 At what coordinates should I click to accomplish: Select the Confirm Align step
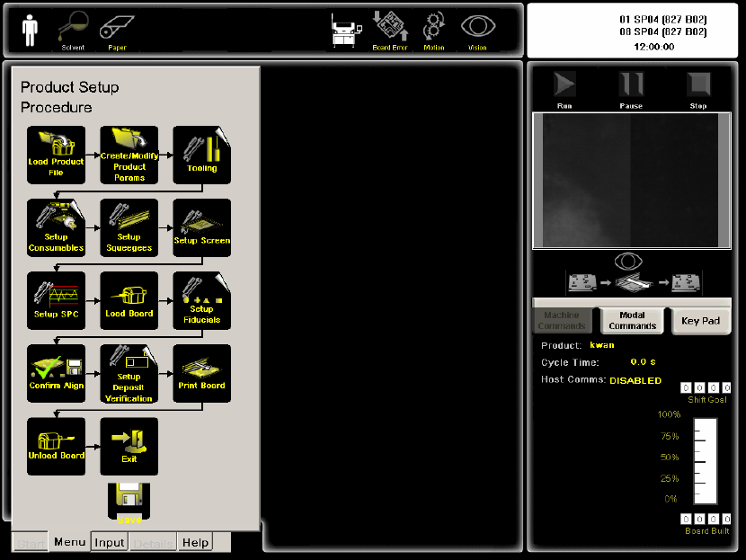tap(56, 374)
